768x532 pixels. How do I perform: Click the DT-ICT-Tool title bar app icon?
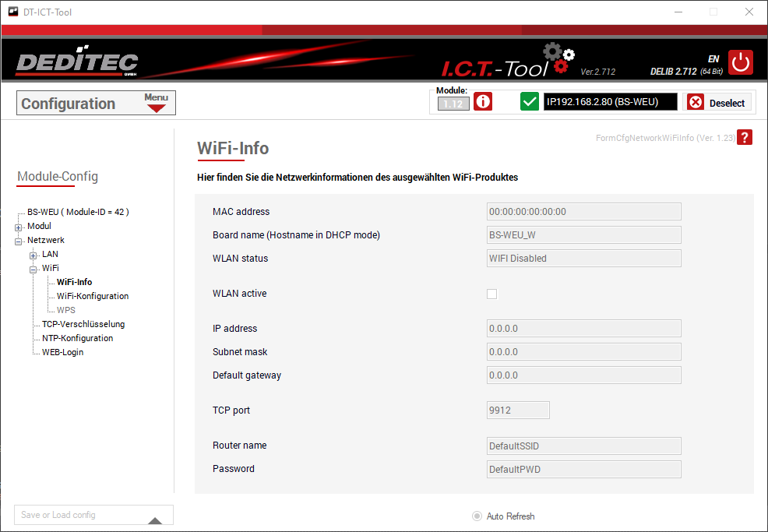pyautogui.click(x=12, y=12)
